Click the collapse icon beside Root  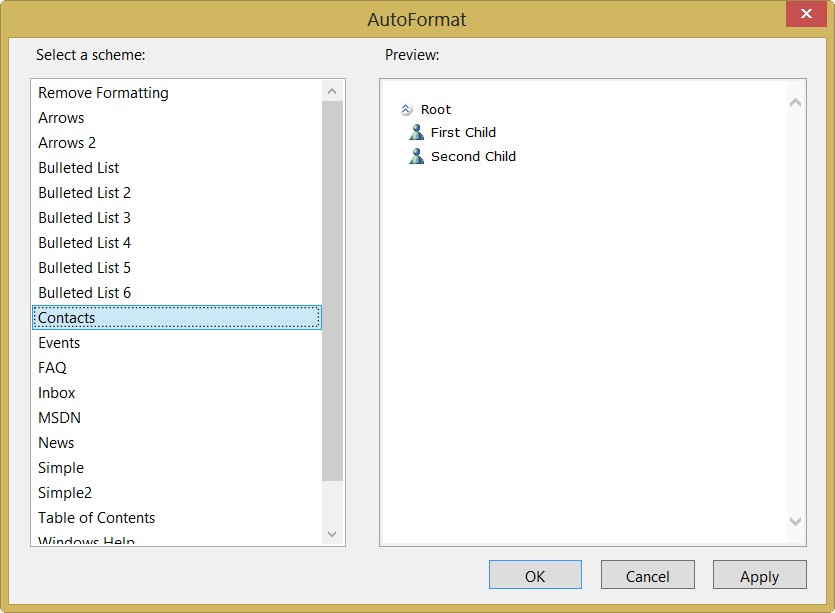[406, 110]
